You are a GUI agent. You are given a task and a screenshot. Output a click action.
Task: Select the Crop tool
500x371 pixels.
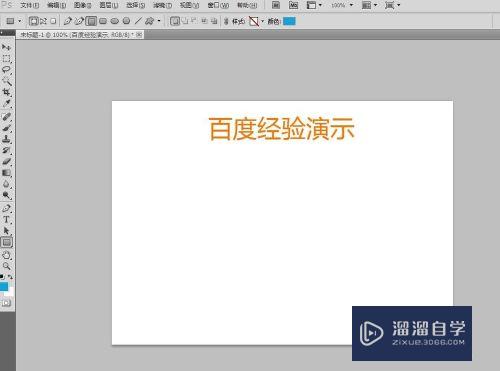pyautogui.click(x=6, y=92)
